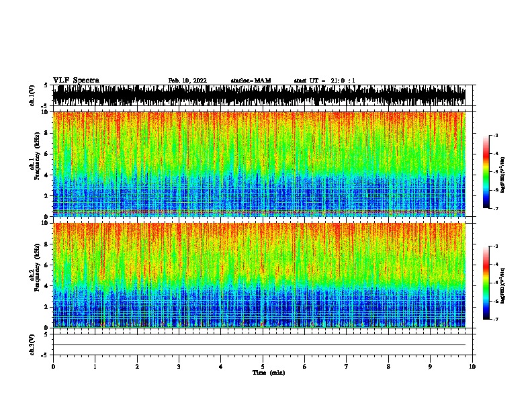Screen dimensions: 532x411
Task: Click the ch.1 spectrogram panel
Action: [x=259, y=164]
